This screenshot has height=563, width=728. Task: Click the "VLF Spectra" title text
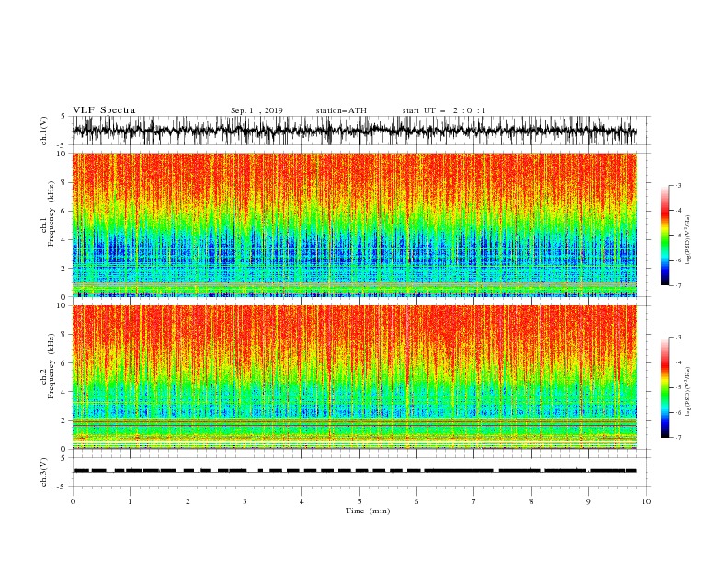coord(104,110)
